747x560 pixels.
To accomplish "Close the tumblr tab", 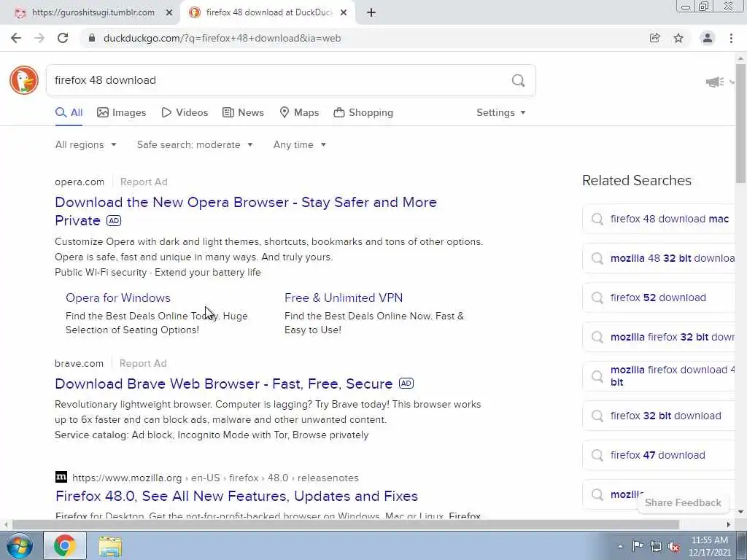I will point(169,13).
